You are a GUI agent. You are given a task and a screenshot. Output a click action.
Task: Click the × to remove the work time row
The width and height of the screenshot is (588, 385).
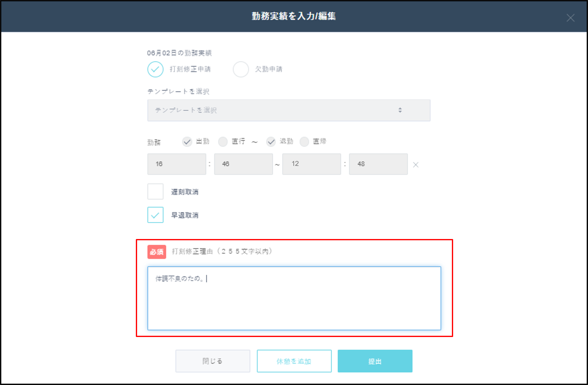pyautogui.click(x=416, y=165)
